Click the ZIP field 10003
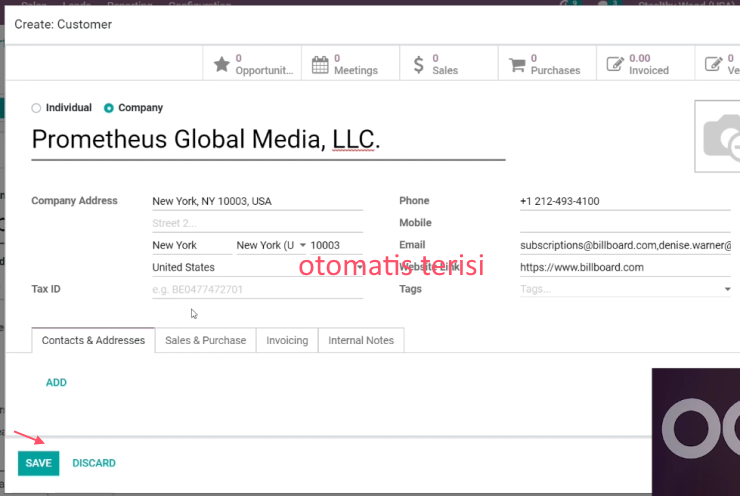Screen dimensions: 740x496 336,245
